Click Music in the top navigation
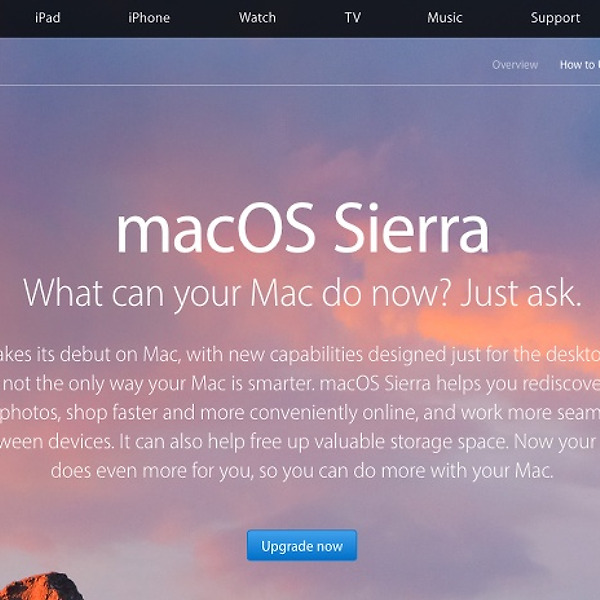The image size is (600, 600). point(445,18)
